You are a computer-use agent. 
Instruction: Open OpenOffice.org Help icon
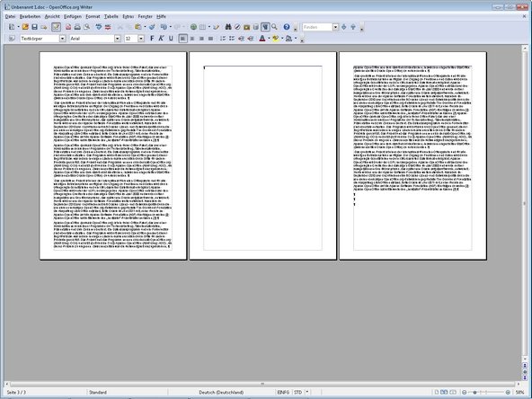click(287, 27)
